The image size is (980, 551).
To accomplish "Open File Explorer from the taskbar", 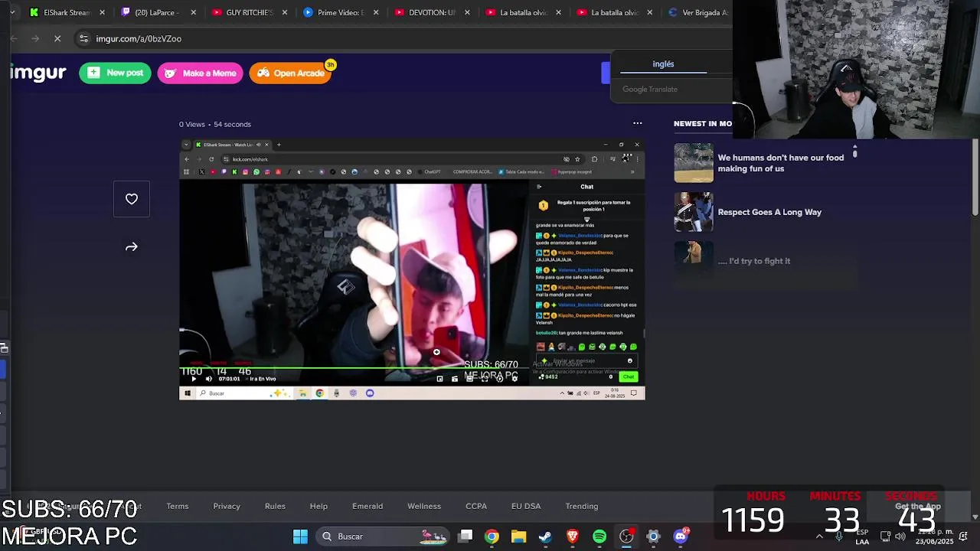I will point(519,536).
